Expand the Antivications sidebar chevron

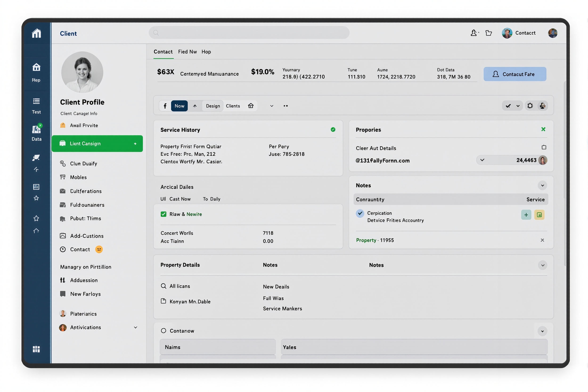point(135,327)
